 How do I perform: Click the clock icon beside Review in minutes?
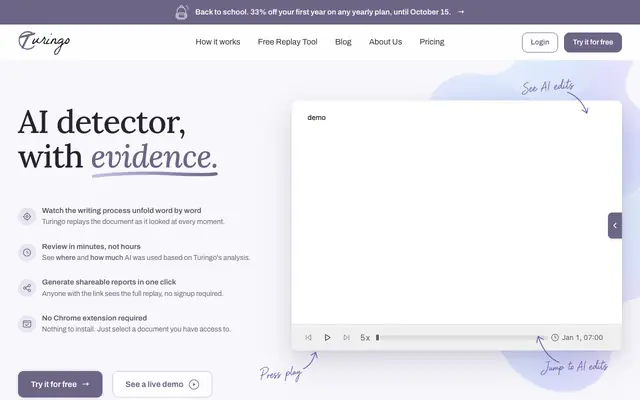[x=27, y=252]
